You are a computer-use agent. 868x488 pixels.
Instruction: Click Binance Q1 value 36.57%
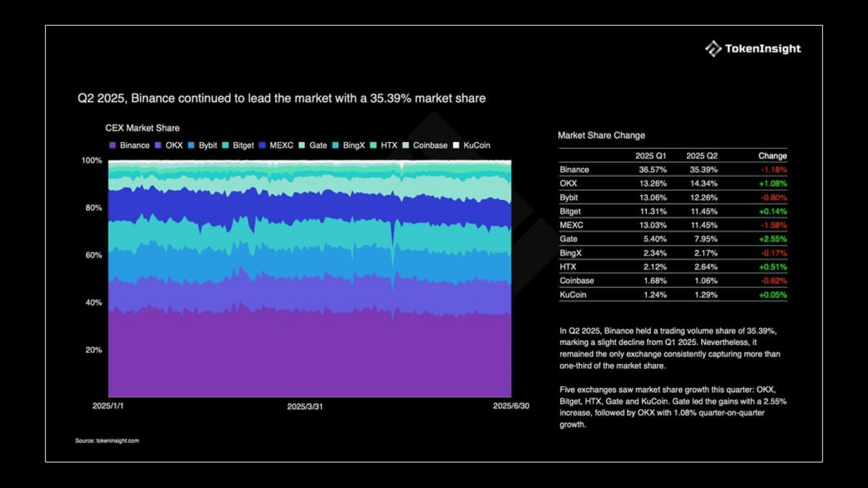pyautogui.click(x=653, y=170)
